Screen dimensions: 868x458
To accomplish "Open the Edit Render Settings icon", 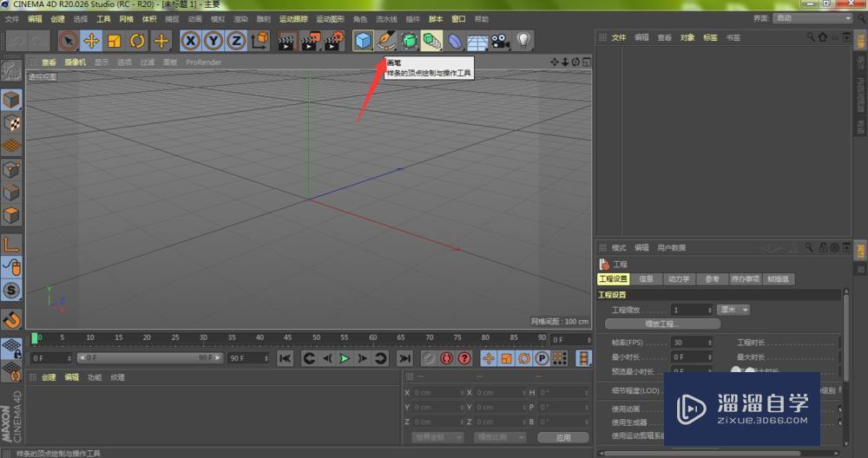I will (x=332, y=41).
